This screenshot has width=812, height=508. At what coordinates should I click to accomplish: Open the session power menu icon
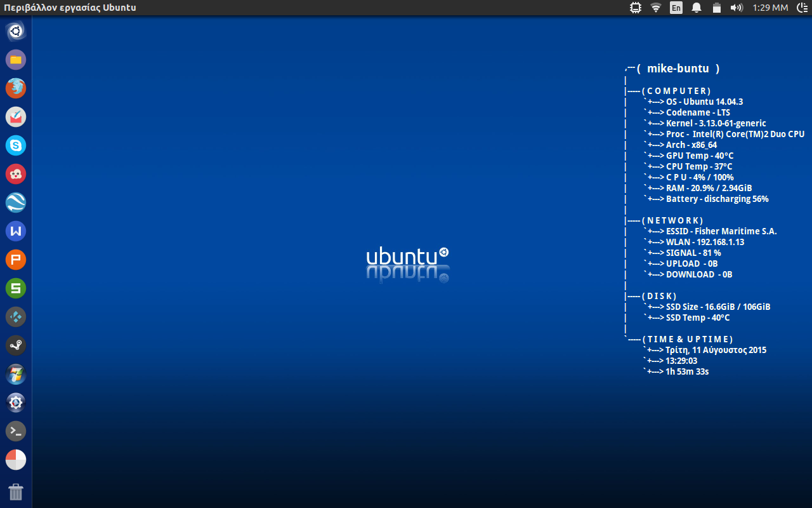click(x=801, y=8)
